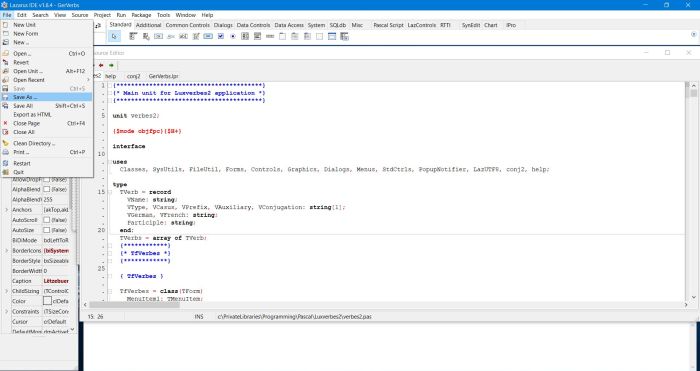
Task: Pick the TPopupMenu component icon
Action: coord(146,37)
